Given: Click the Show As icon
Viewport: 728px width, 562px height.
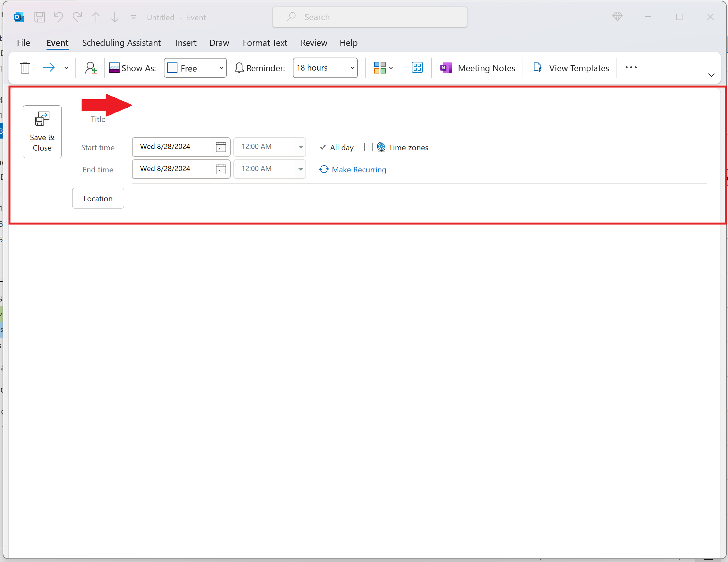Looking at the screenshot, I should (x=114, y=68).
